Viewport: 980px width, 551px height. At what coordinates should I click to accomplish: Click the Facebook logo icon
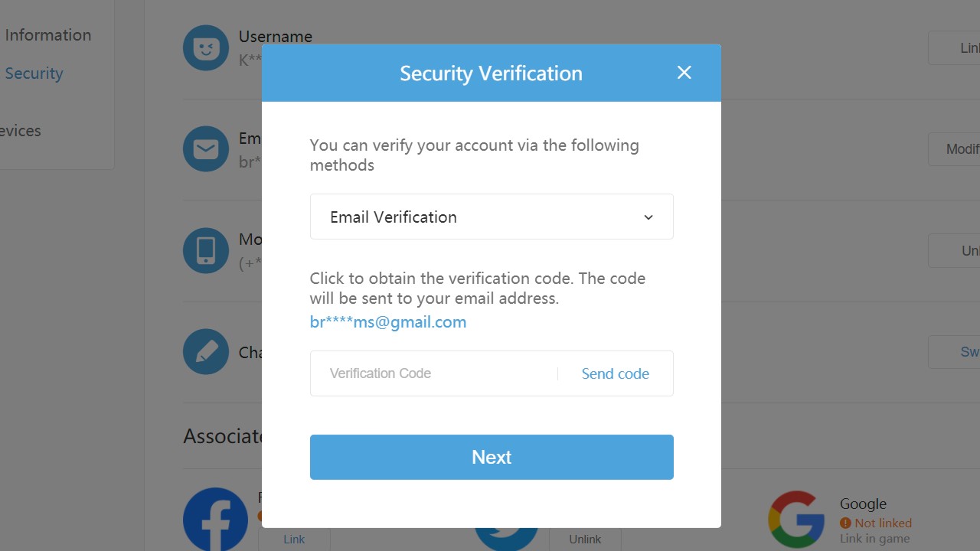pos(216,520)
